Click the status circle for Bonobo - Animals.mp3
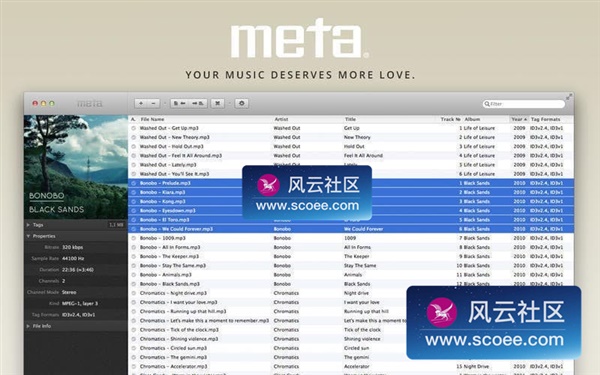The image size is (600, 375). click(134, 275)
